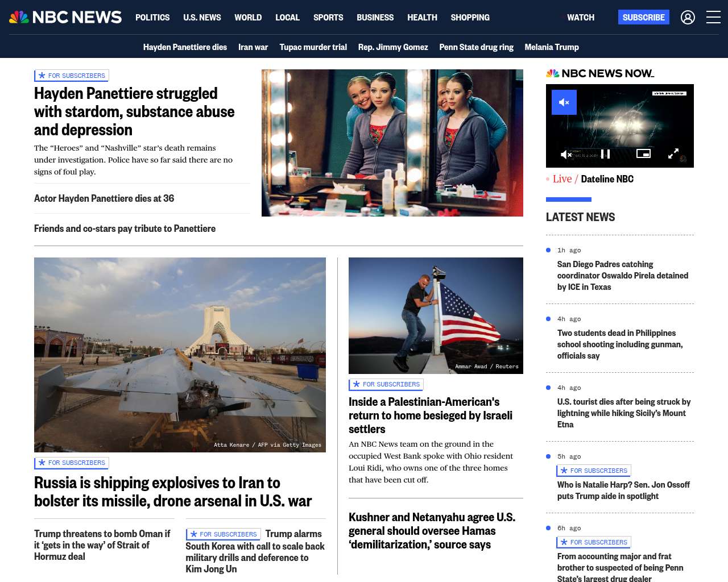Open the 'Melania Trump' trending topic
The image size is (728, 582).
552,47
